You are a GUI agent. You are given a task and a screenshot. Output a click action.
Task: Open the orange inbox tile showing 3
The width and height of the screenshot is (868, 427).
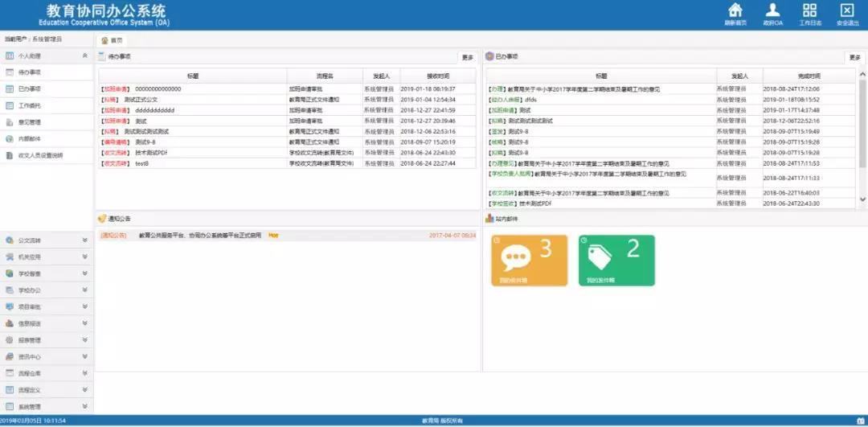click(529, 261)
